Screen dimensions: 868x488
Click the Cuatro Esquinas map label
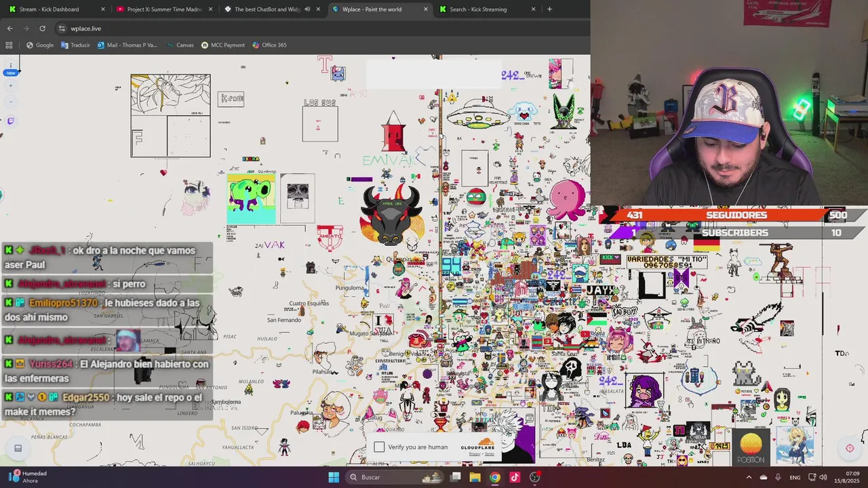(x=309, y=304)
